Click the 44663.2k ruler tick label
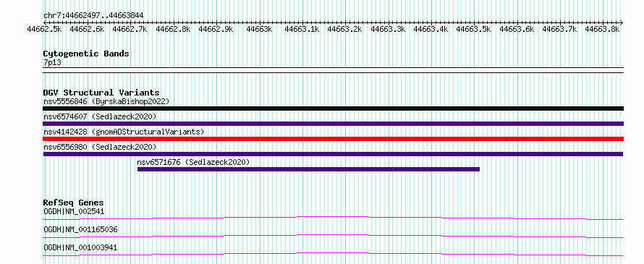This screenshot has height=264, width=644. pos(345,29)
